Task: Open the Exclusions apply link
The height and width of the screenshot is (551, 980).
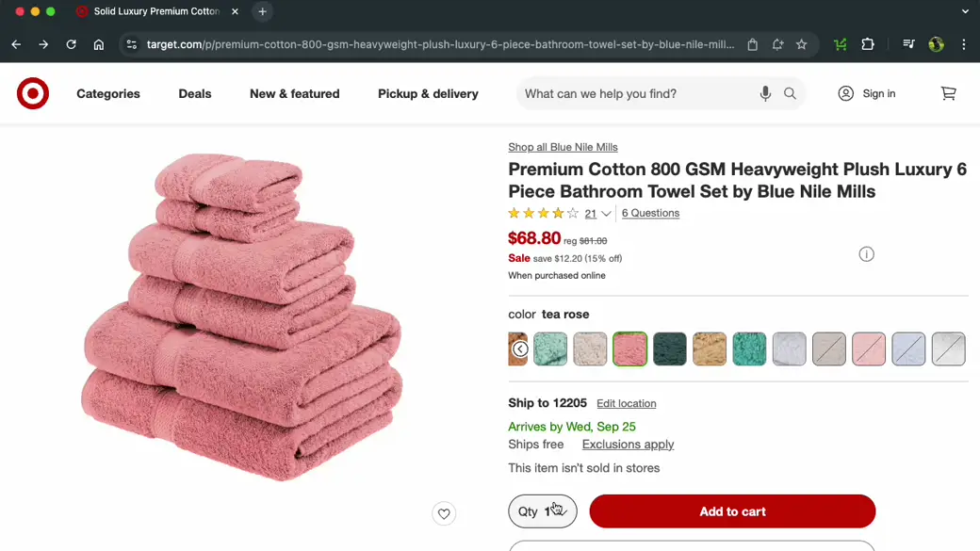Action: click(x=628, y=444)
